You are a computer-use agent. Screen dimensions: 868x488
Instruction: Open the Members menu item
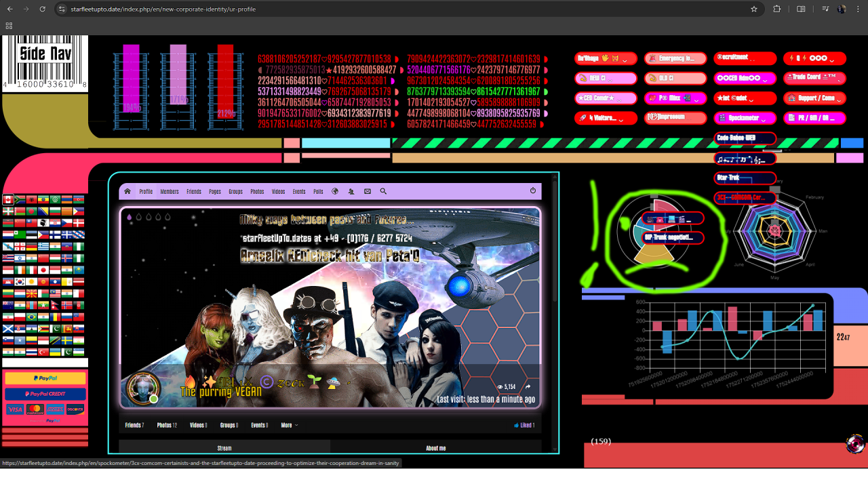coord(170,192)
